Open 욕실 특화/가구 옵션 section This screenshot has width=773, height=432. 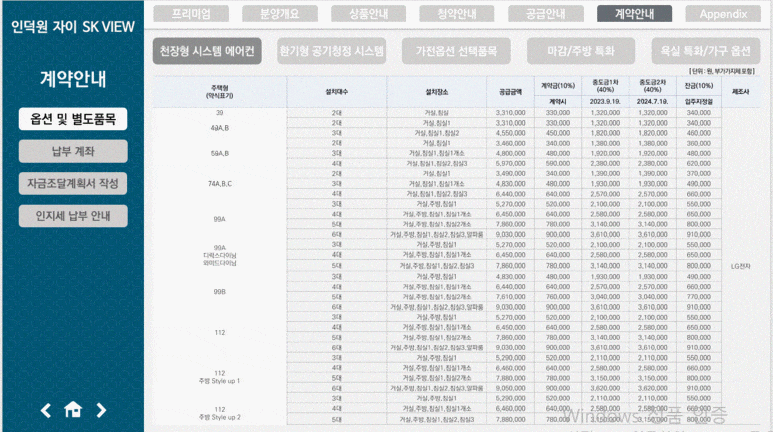pos(705,51)
